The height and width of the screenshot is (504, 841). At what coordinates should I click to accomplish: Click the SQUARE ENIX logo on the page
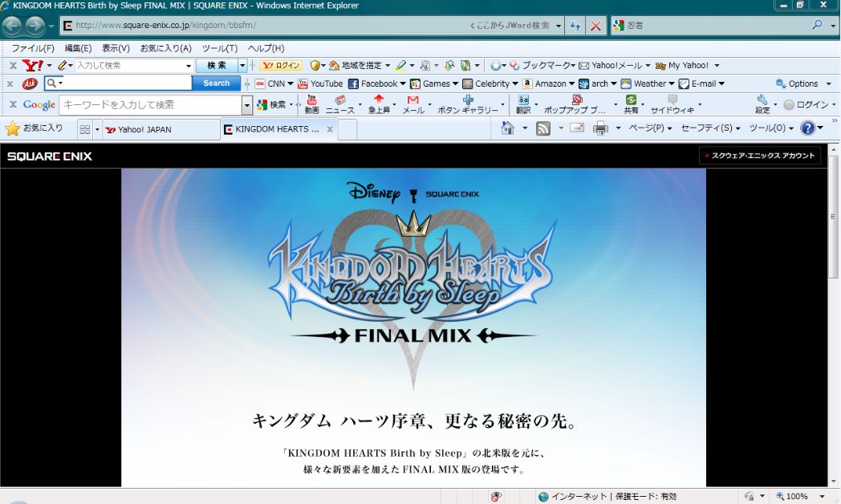click(49, 156)
